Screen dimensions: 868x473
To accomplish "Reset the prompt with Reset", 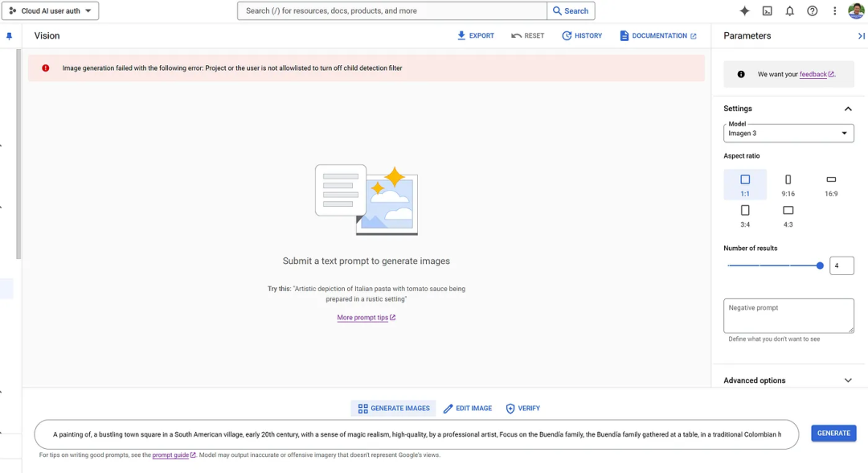I will click(x=527, y=35).
